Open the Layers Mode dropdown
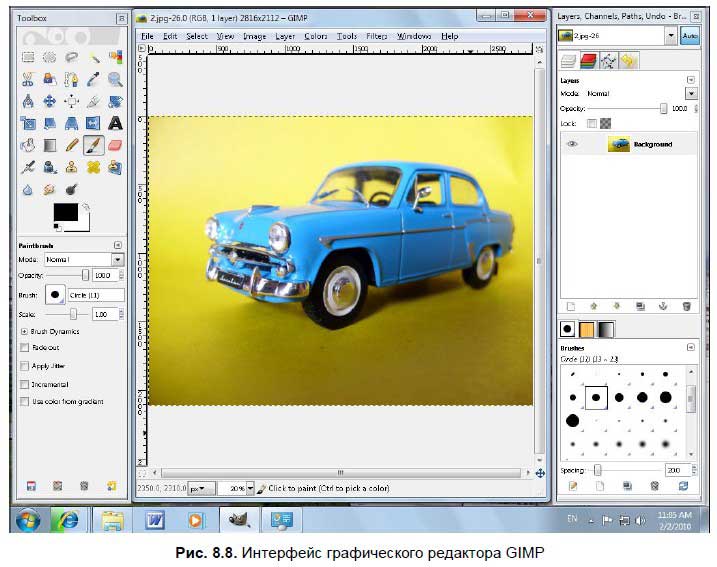The height and width of the screenshot is (567, 717). click(690, 93)
